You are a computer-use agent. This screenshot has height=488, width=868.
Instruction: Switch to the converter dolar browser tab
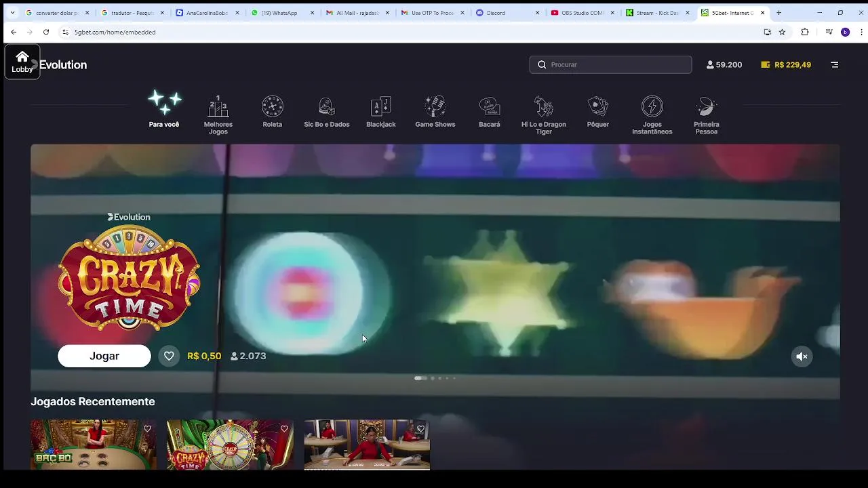(x=57, y=13)
